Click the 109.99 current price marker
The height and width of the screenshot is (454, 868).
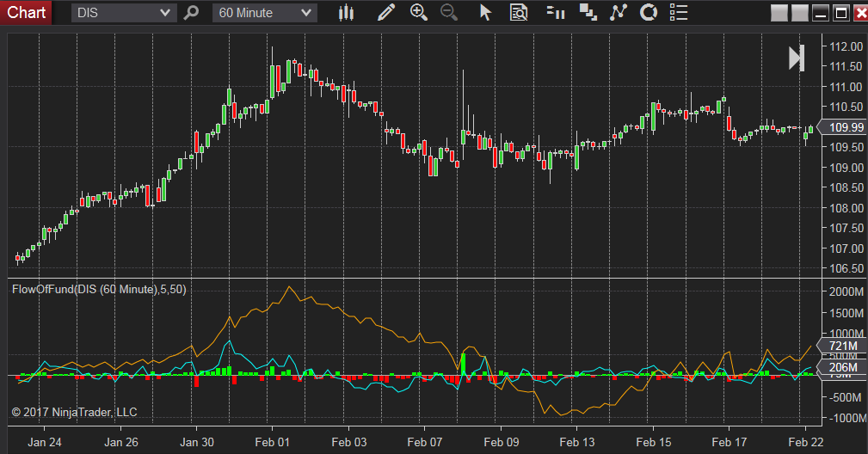click(842, 127)
